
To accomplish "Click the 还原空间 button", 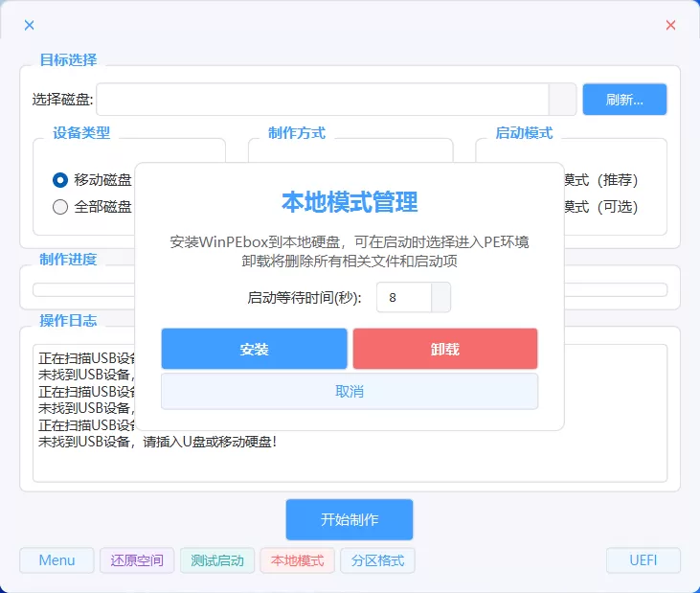I will (x=137, y=560).
